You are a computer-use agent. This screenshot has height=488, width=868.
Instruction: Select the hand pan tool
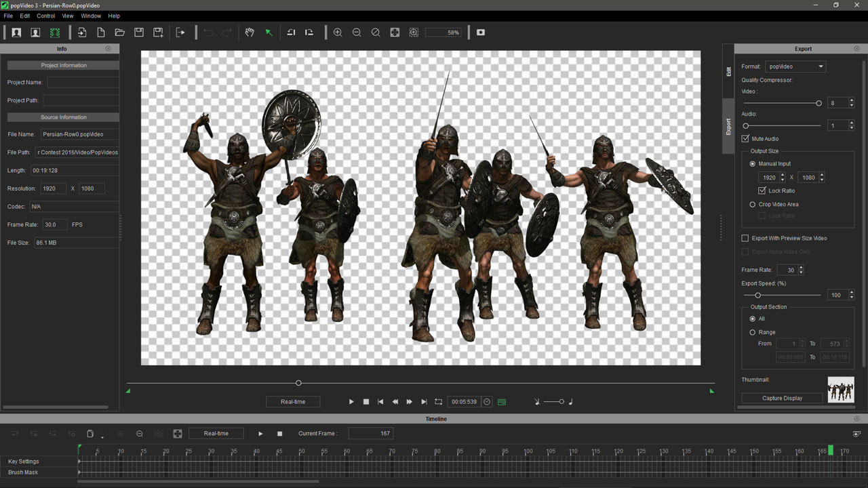coord(250,33)
